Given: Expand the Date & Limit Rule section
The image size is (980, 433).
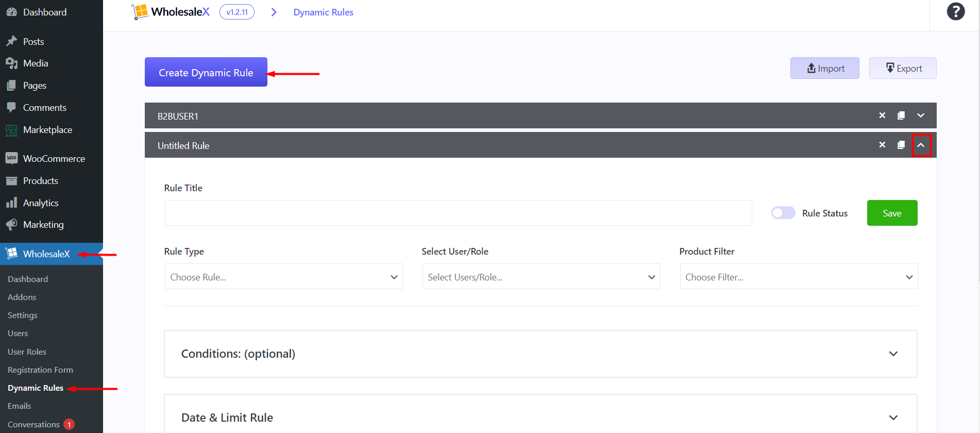Looking at the screenshot, I should pyautogui.click(x=540, y=415).
